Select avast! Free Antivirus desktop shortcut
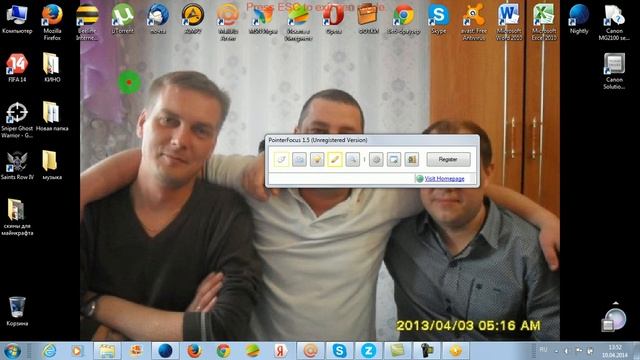Image resolution: width=640 pixels, height=360 pixels. (474, 22)
